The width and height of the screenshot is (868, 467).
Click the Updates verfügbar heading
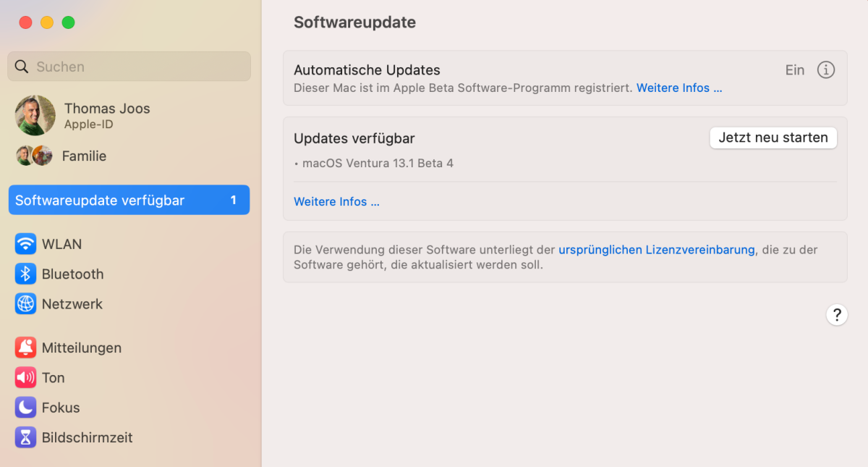click(354, 138)
